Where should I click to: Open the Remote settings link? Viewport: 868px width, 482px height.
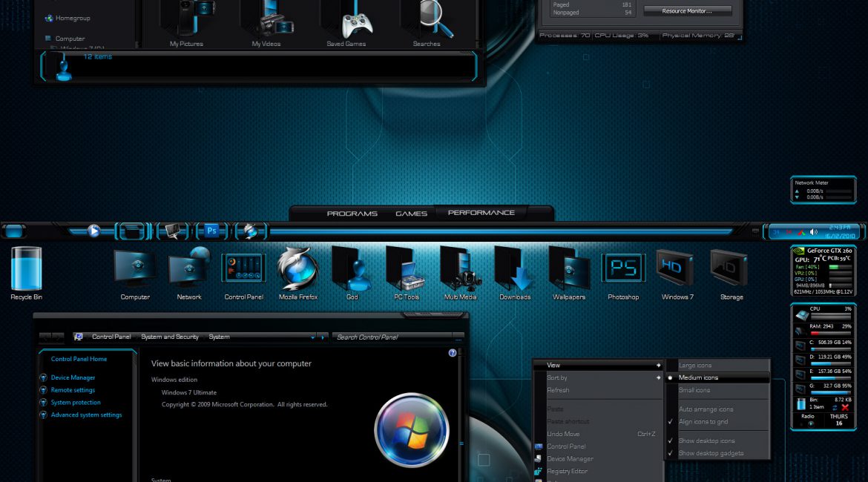coord(73,390)
